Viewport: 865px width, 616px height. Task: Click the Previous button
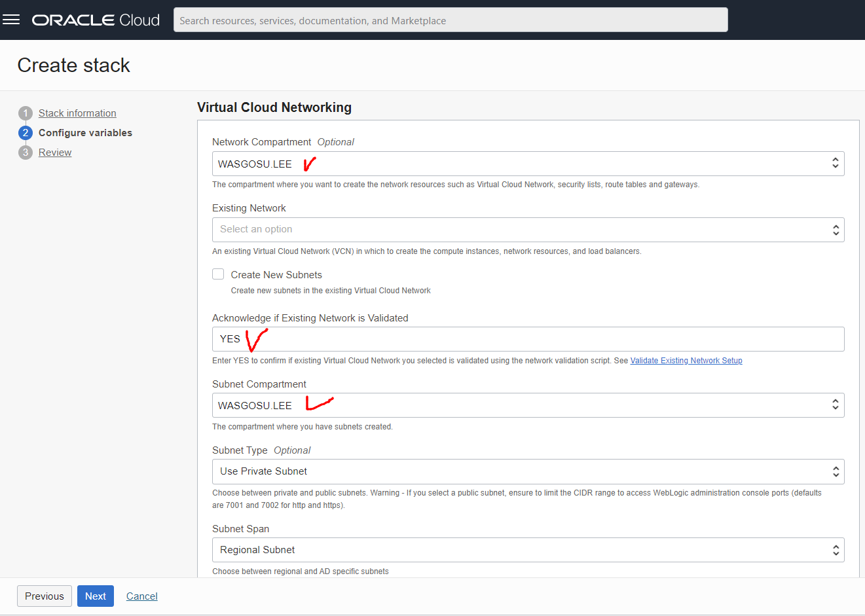click(45, 596)
